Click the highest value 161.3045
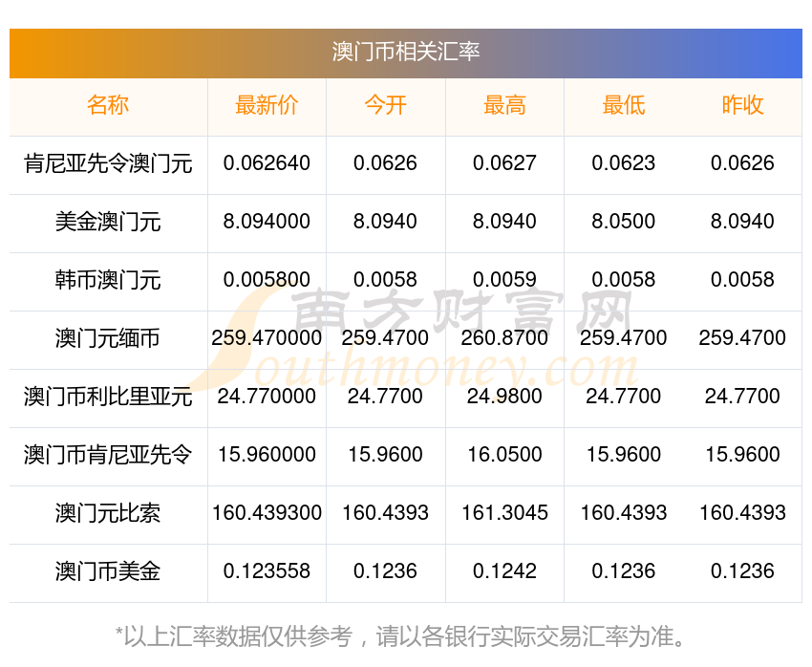 coord(504,513)
